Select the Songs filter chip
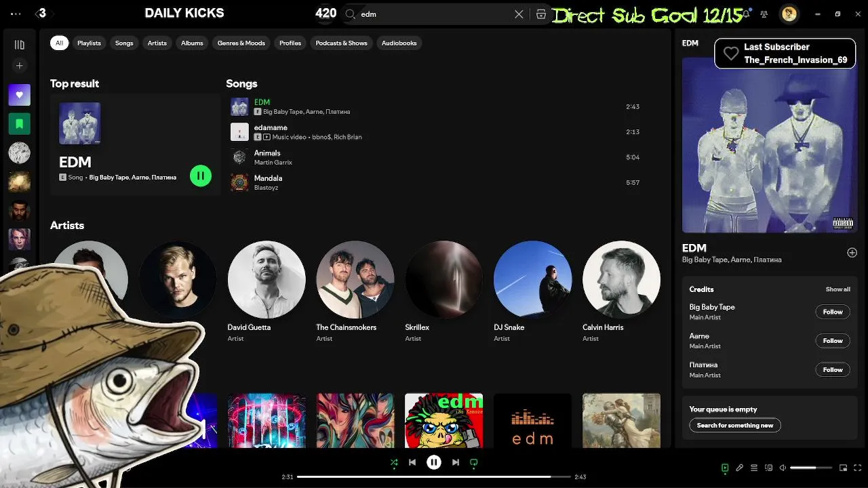The height and width of the screenshot is (488, 868). pyautogui.click(x=124, y=43)
